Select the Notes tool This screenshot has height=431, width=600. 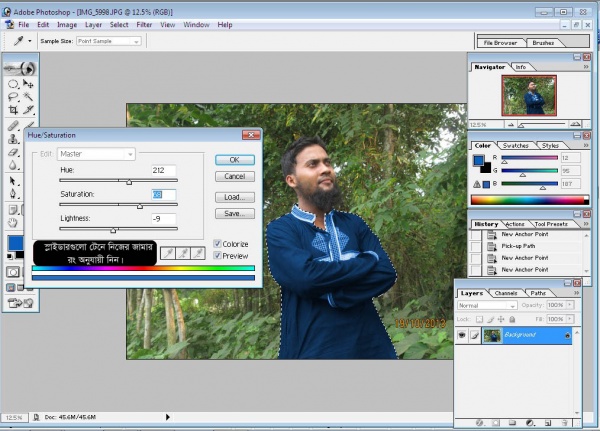coord(13,209)
